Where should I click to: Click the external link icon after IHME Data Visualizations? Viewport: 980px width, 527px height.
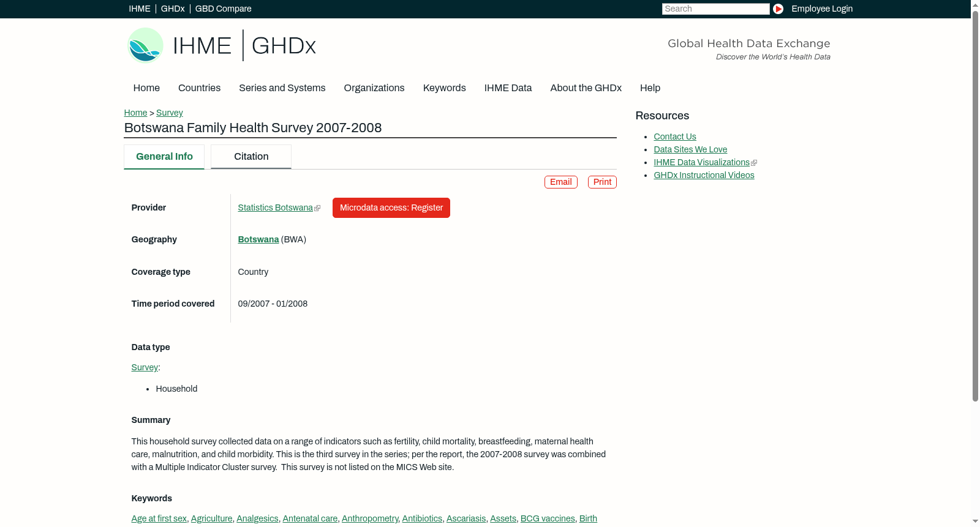point(754,163)
